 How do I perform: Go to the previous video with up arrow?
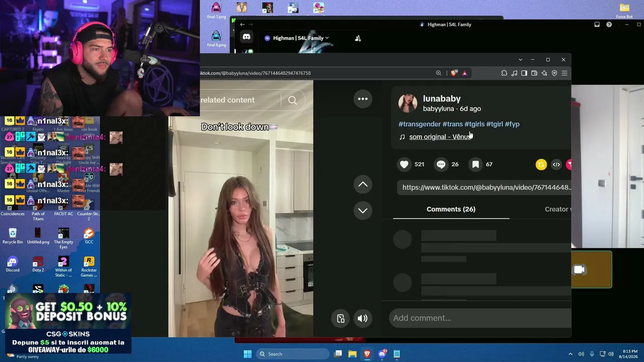pos(363,185)
